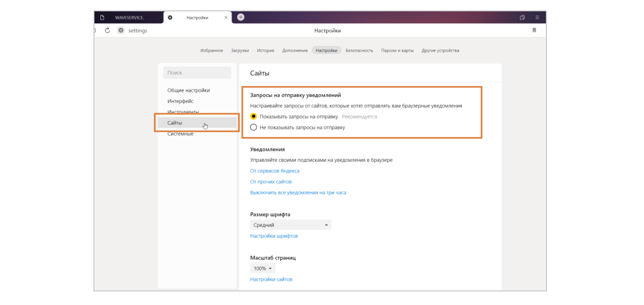Select Показывать запросы на отправку radio
The width and height of the screenshot is (644, 305).
click(253, 117)
